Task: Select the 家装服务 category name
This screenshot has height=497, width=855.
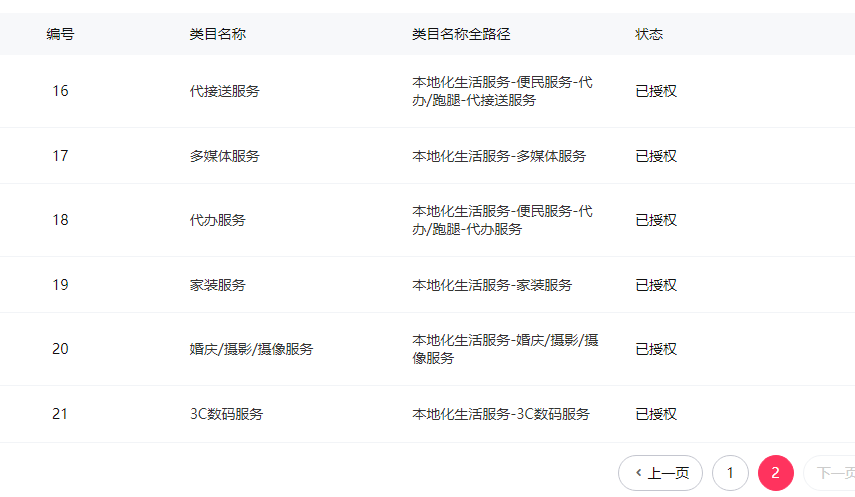Action: 217,285
